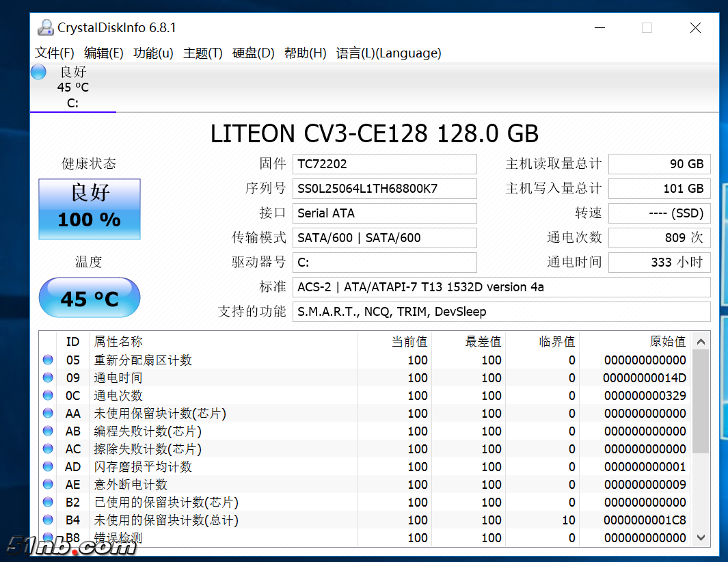This screenshot has width=728, height=562.
Task: Click status orb for attribute B4 row
Action: click(x=48, y=520)
